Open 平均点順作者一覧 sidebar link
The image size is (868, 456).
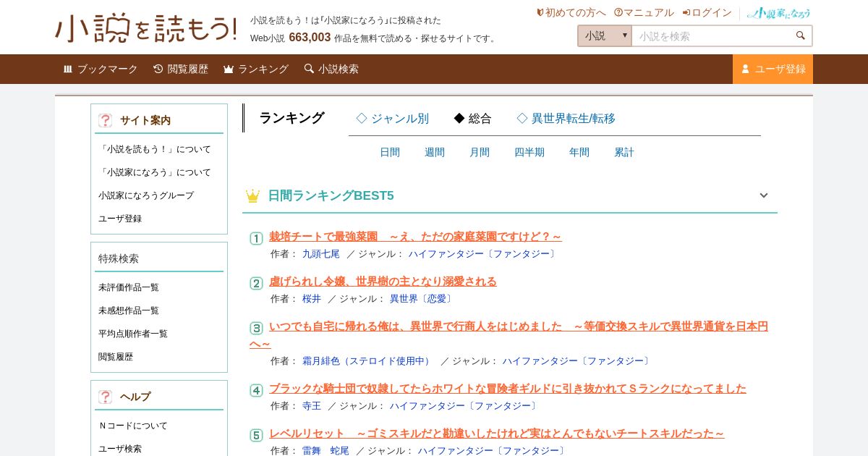(x=133, y=334)
